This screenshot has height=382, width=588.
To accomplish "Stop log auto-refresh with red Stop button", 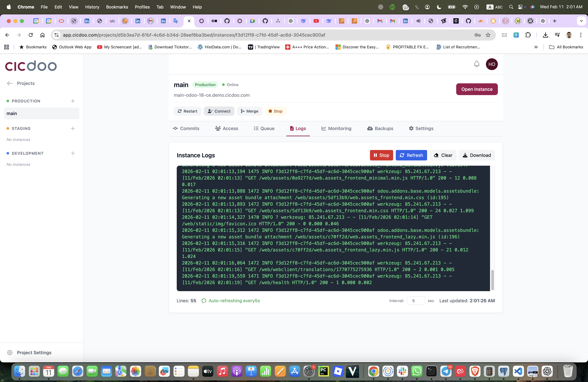I will point(381,155).
